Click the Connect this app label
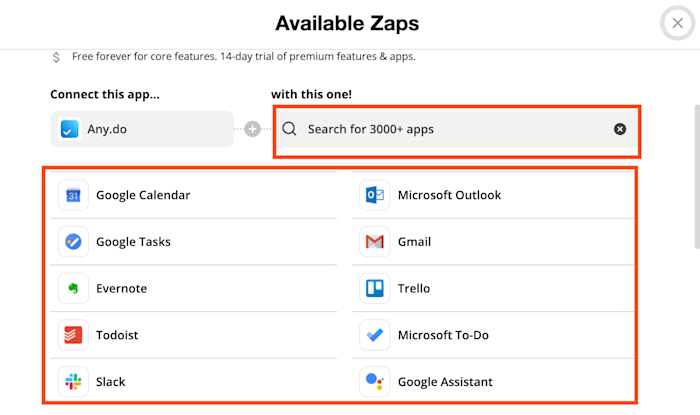The image size is (700, 415). [x=105, y=95]
